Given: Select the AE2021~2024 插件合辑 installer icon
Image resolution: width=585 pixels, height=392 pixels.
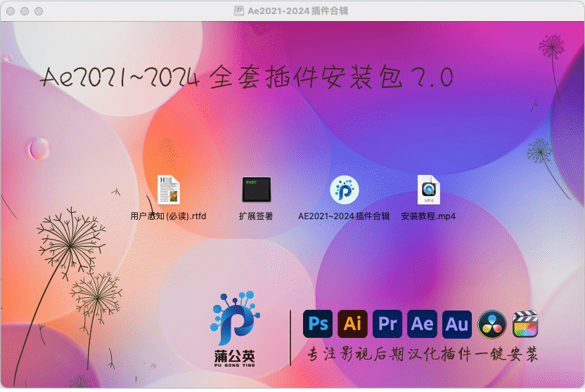Looking at the screenshot, I should tap(345, 190).
